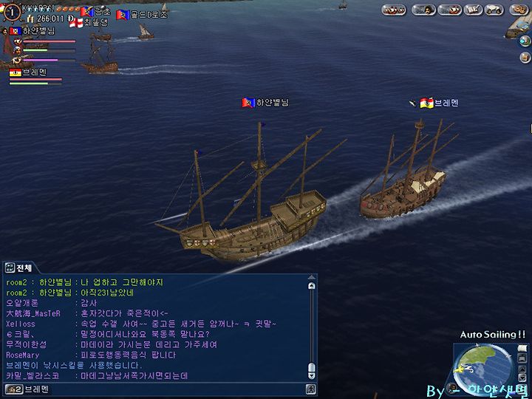Click the round globe button below the ship preview

[x=525, y=41]
